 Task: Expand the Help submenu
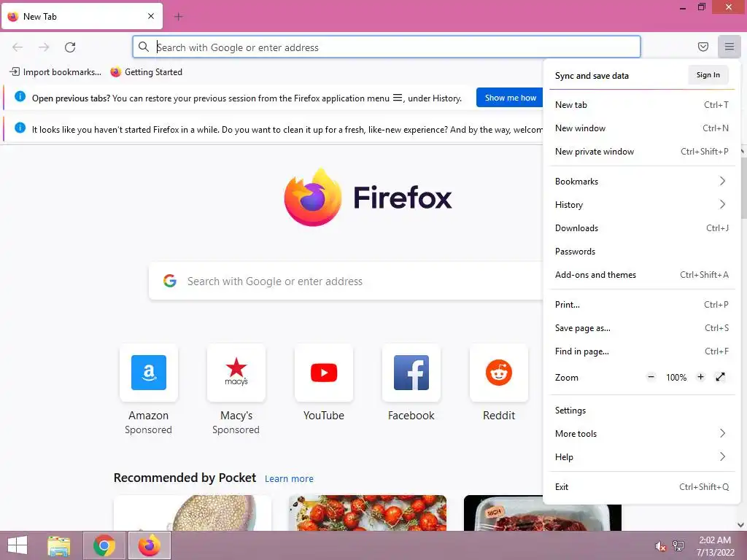pyautogui.click(x=641, y=456)
